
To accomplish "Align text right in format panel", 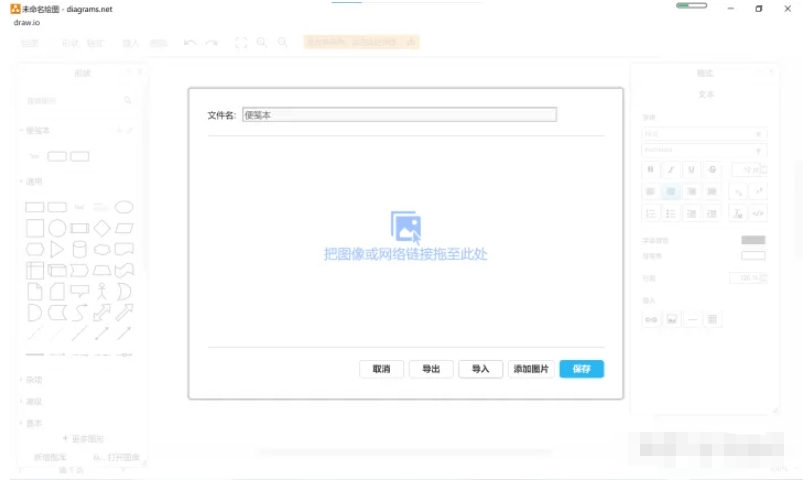I will click(691, 192).
